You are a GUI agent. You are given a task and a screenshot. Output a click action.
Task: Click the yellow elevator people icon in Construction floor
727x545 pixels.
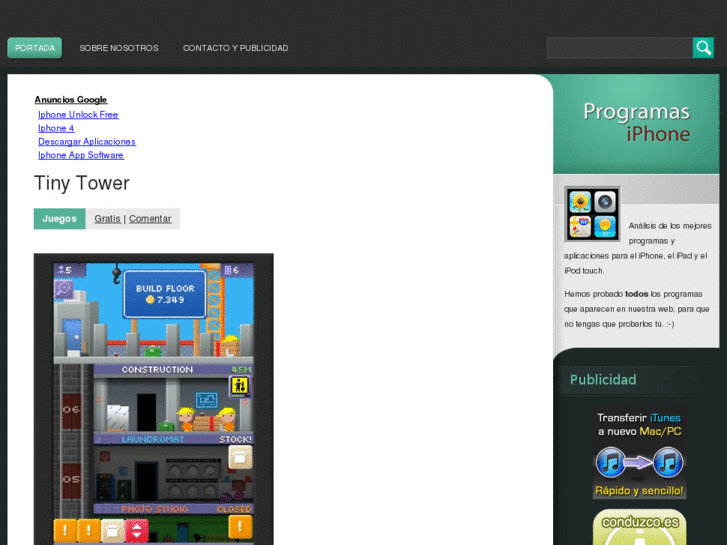click(240, 386)
